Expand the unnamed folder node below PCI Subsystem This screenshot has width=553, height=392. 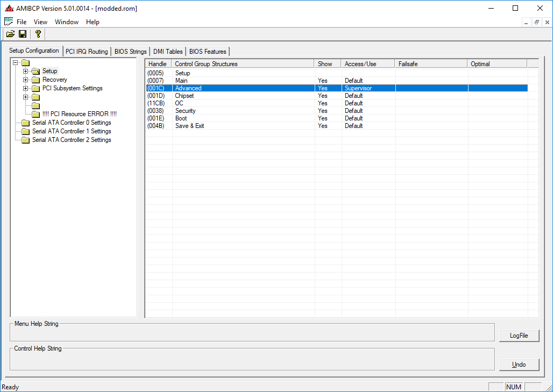coord(25,97)
